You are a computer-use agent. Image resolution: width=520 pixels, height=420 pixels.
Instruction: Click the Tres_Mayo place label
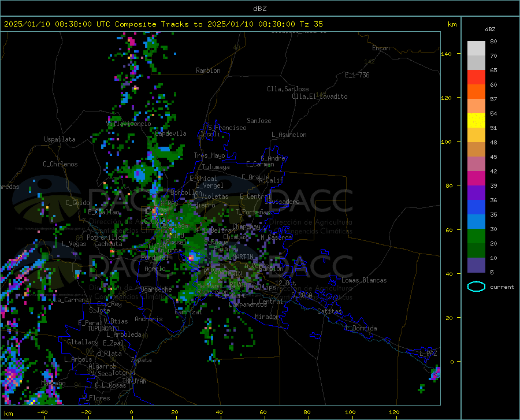[209, 155]
